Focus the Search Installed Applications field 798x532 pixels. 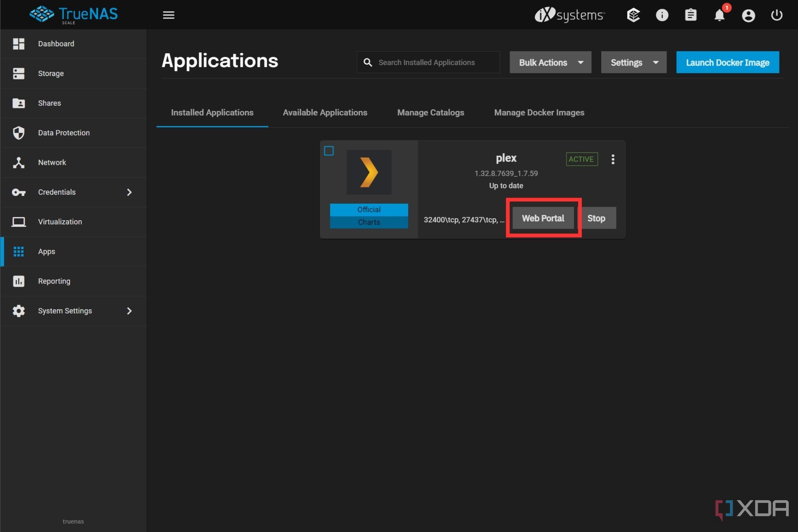coord(428,62)
